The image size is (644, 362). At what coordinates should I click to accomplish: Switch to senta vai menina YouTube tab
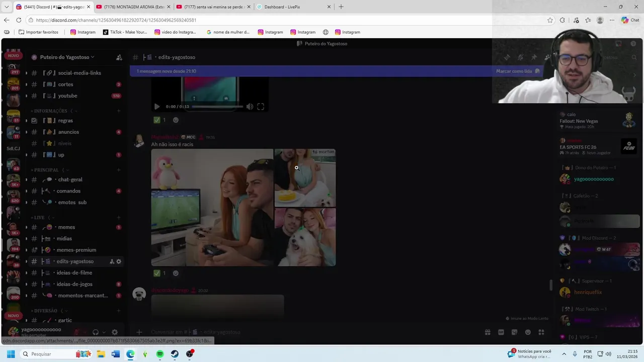point(214,7)
